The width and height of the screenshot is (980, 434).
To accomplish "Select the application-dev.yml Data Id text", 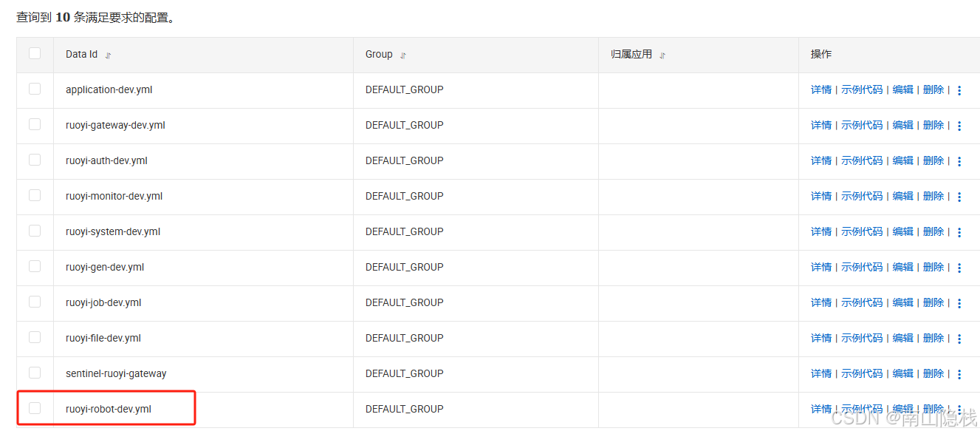I will click(x=109, y=89).
